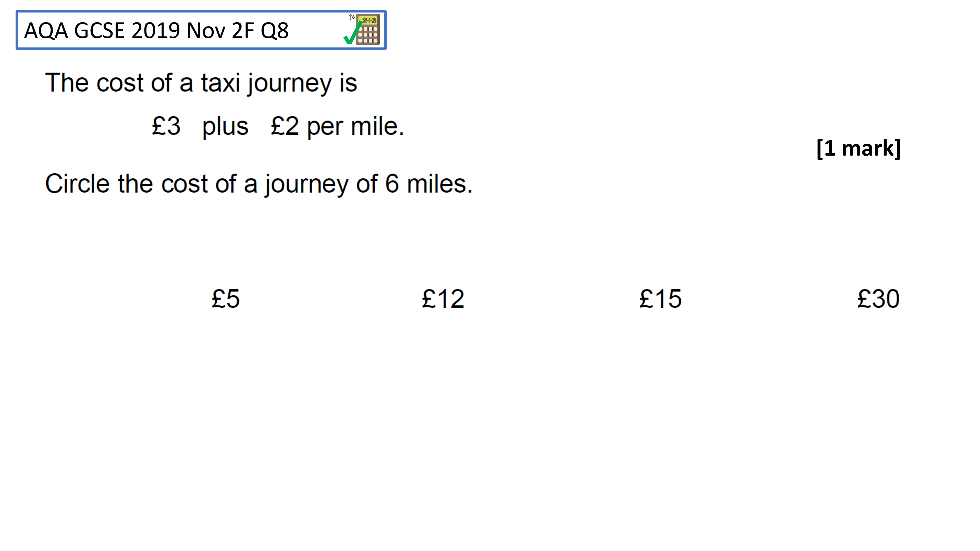Click the word 'taxi' in the question

click(220, 83)
